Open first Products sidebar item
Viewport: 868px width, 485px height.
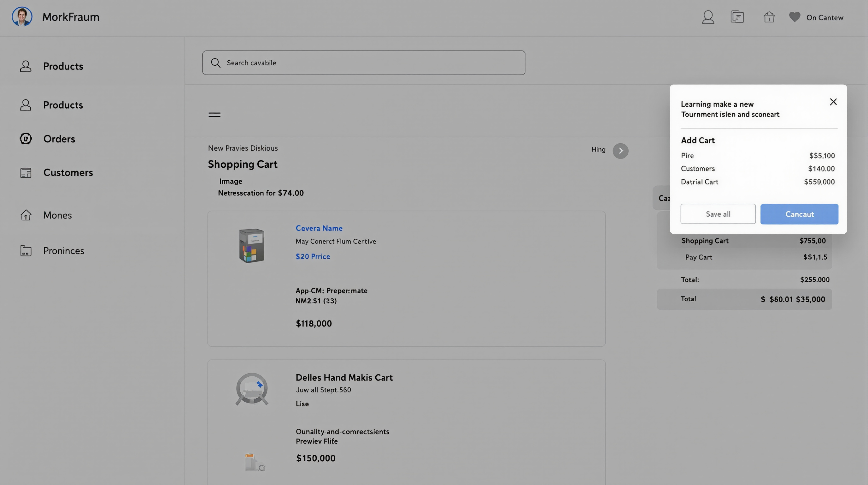(63, 66)
